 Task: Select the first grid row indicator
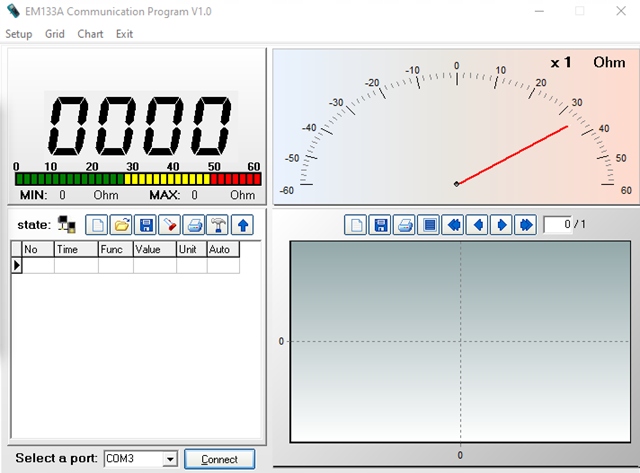click(x=16, y=265)
